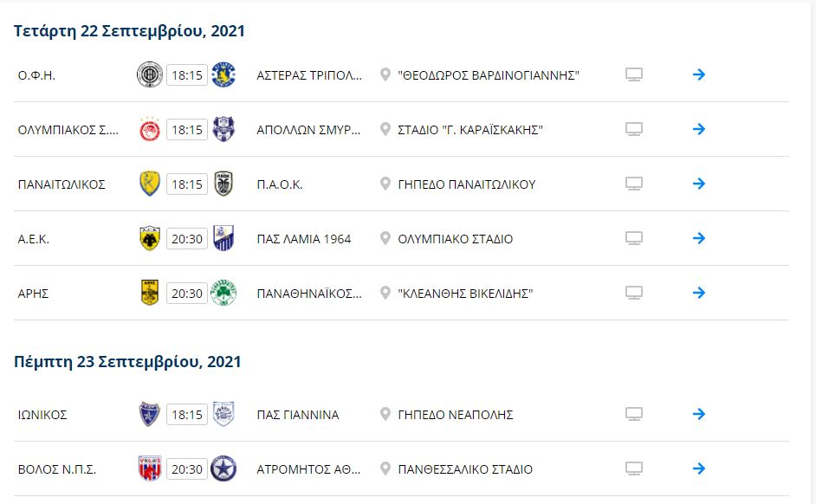Click the Asteras Tripolis yellow-blue crest
The width and height of the screenshot is (816, 504).
click(223, 74)
